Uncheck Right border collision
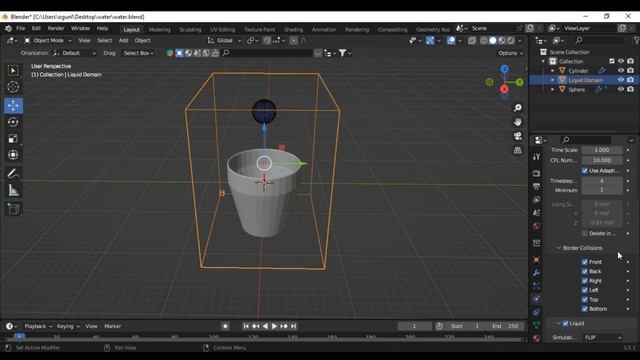640x360 pixels. click(584, 280)
